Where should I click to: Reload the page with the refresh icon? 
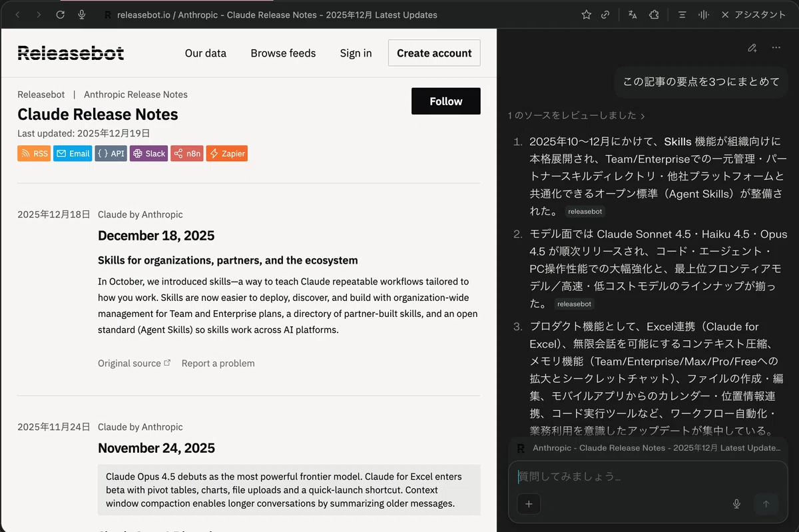(x=60, y=15)
